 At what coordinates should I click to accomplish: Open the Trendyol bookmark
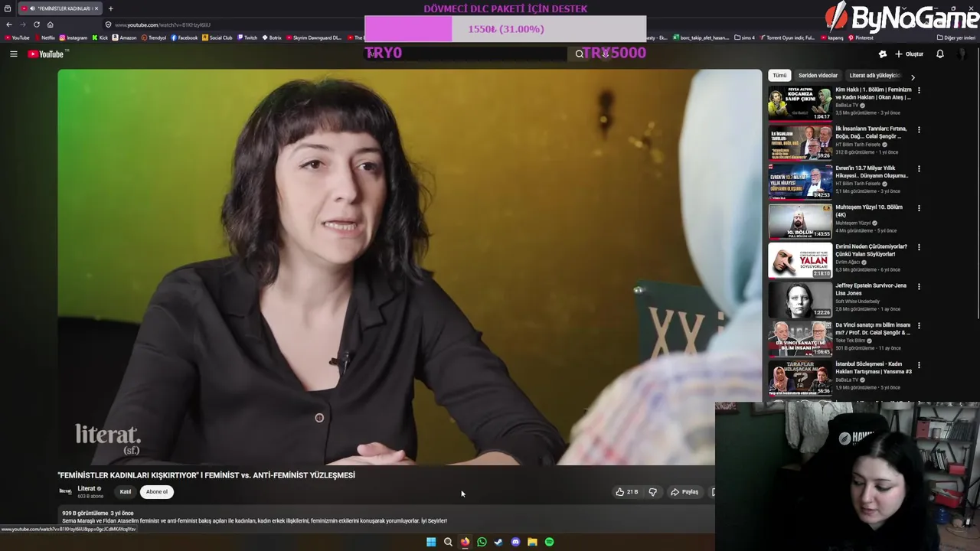point(153,37)
